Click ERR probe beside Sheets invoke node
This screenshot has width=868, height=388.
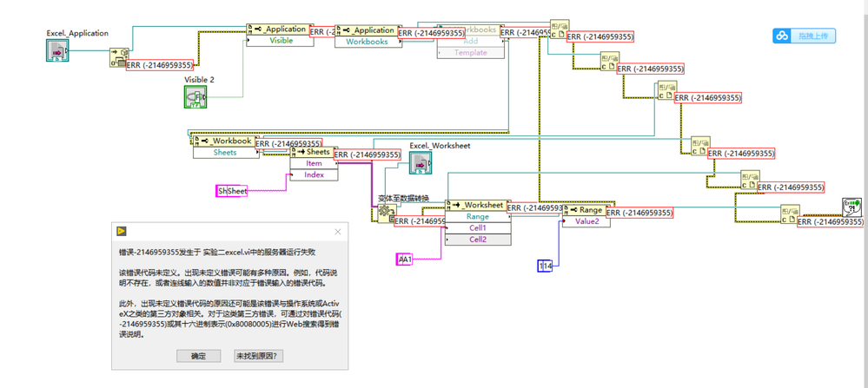pos(367,155)
